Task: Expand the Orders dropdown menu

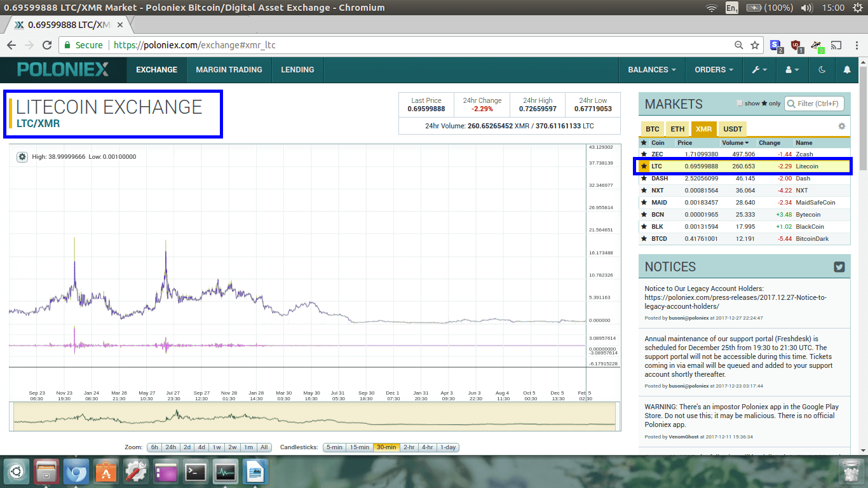Action: pos(714,70)
